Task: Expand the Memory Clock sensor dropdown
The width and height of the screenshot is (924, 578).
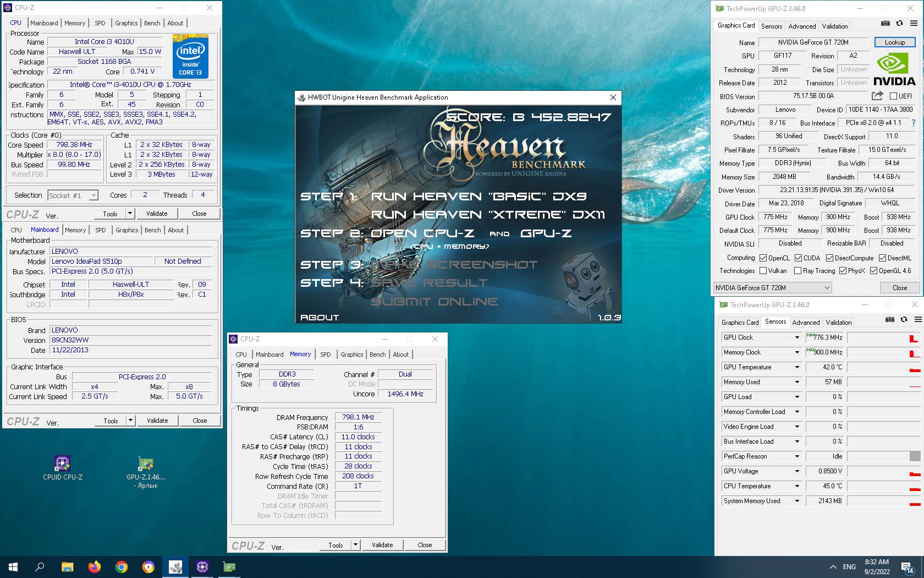Action: point(797,352)
